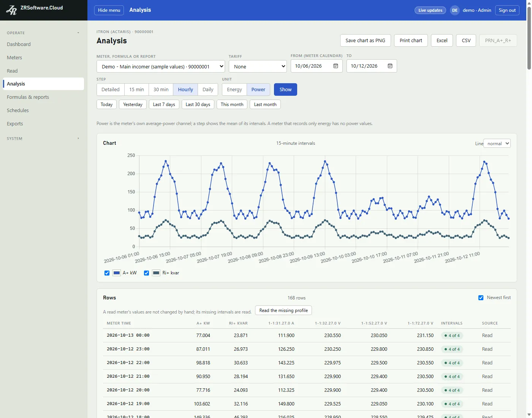Select the Daily step option
The height and width of the screenshot is (418, 532).
208,90
